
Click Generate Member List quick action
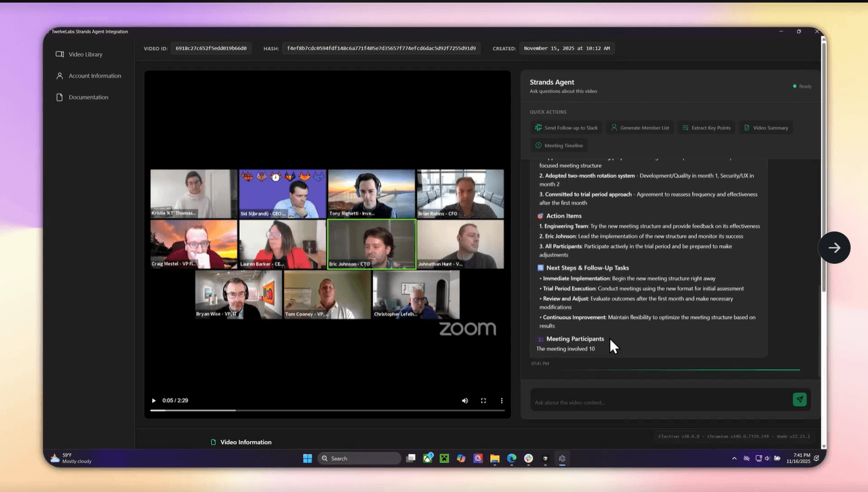640,128
